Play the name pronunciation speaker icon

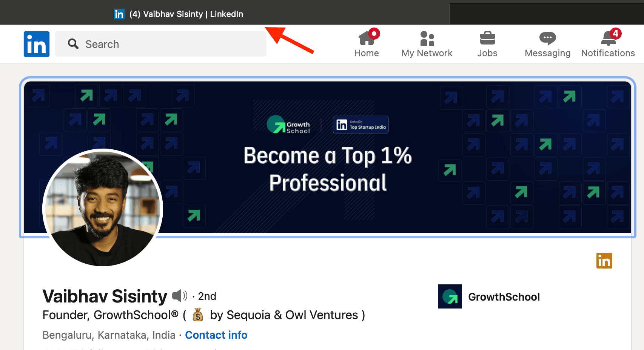[180, 296]
